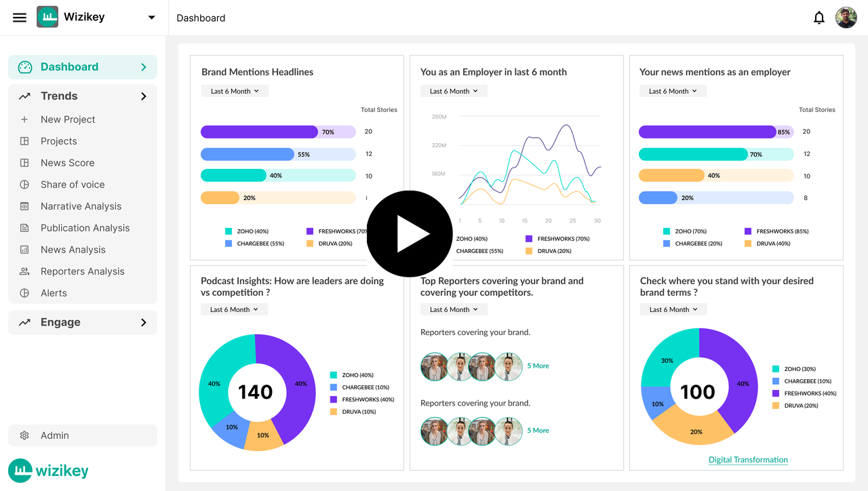Open Last 6 Month dropdown in Podcast Insights
Viewport: 868px width, 491px height.
[x=234, y=309]
